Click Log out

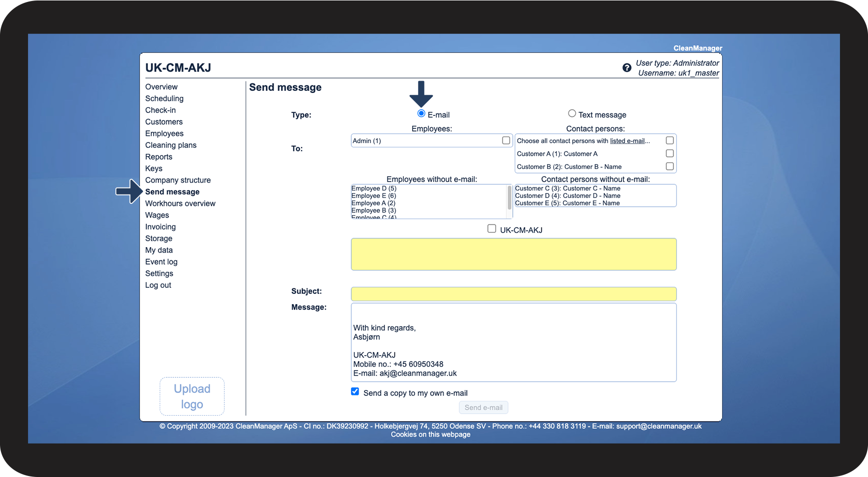point(158,285)
